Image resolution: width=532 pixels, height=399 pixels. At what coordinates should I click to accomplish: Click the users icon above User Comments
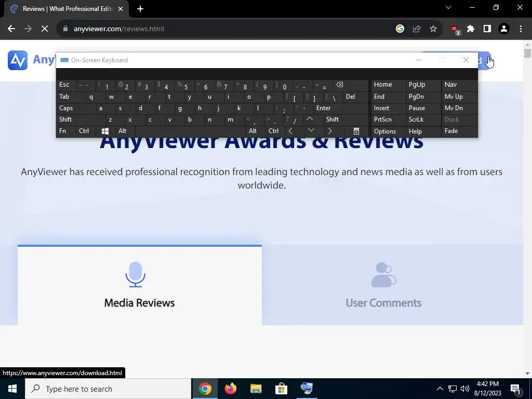[383, 274]
